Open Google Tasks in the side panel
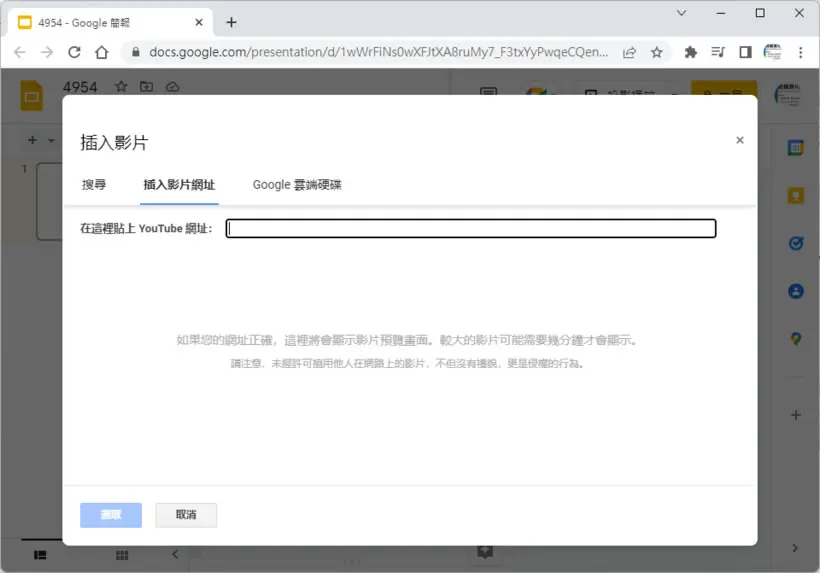The image size is (820, 573). pyautogui.click(x=795, y=243)
